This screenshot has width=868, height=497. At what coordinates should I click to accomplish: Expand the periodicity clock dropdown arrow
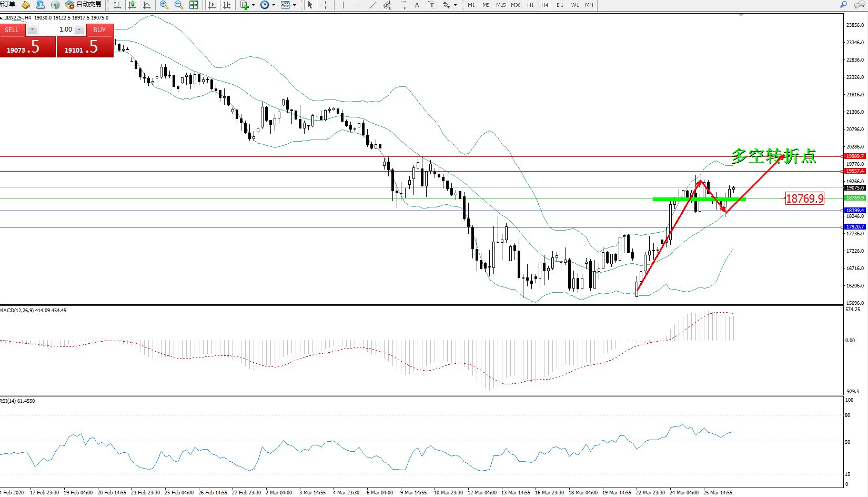click(274, 5)
